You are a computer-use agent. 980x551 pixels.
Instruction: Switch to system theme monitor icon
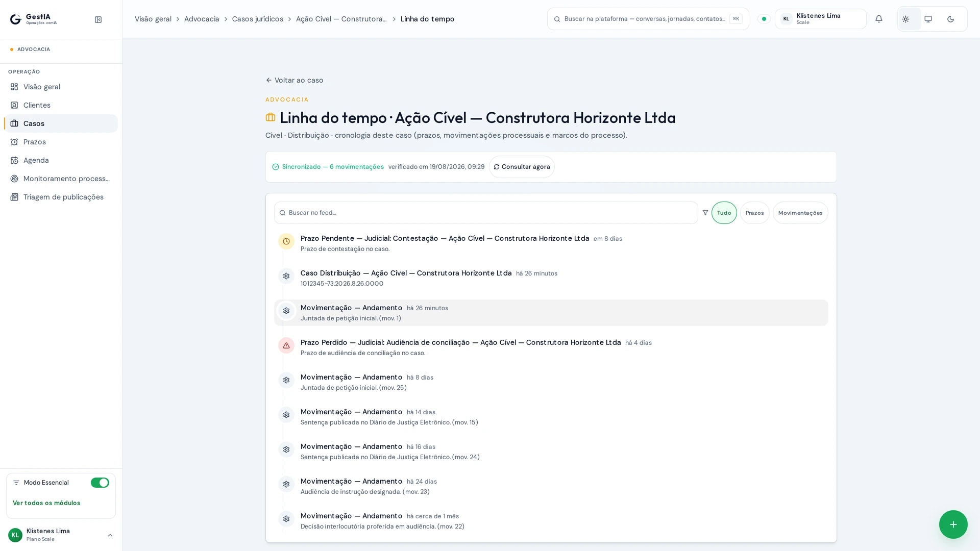(x=928, y=19)
